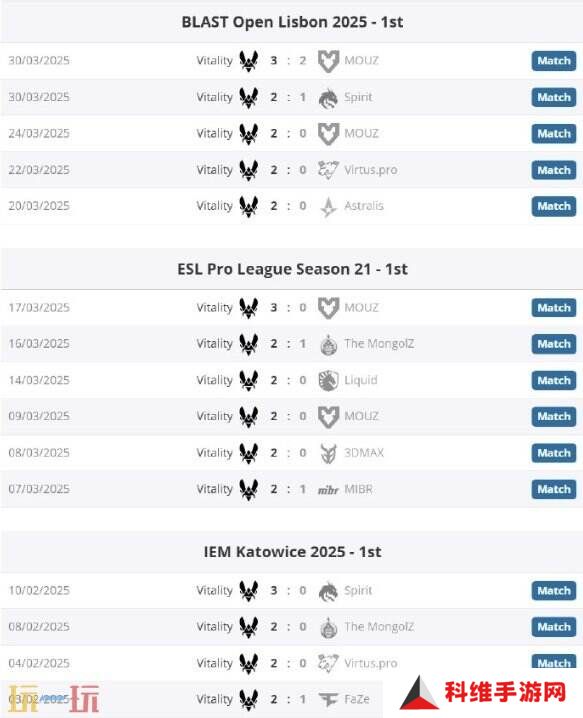Select the ESL Pro League Season 21 heading
Screen dimensions: 583x718
tap(292, 269)
